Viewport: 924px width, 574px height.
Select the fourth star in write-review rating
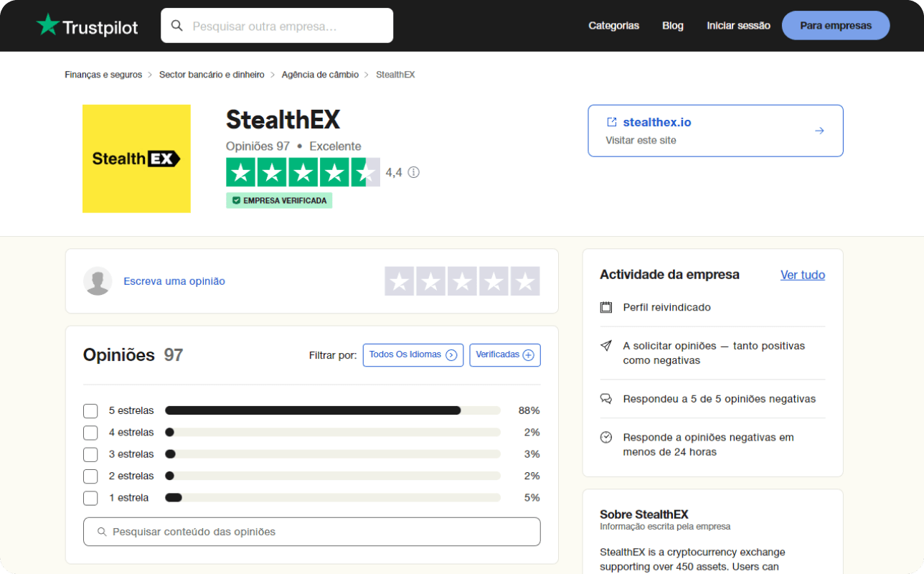tap(494, 281)
